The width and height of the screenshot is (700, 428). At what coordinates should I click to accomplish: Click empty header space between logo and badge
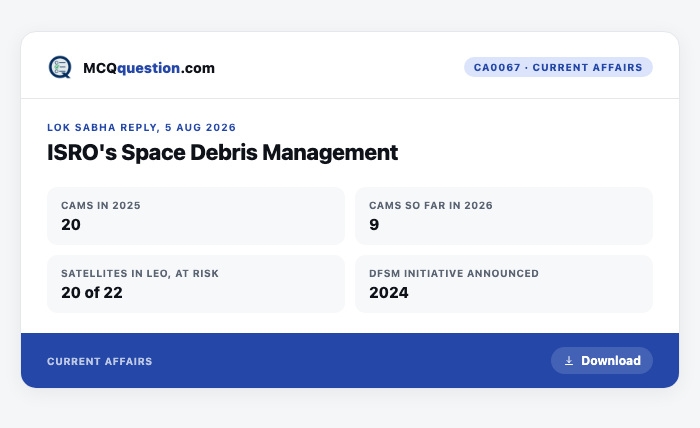[x=339, y=67]
